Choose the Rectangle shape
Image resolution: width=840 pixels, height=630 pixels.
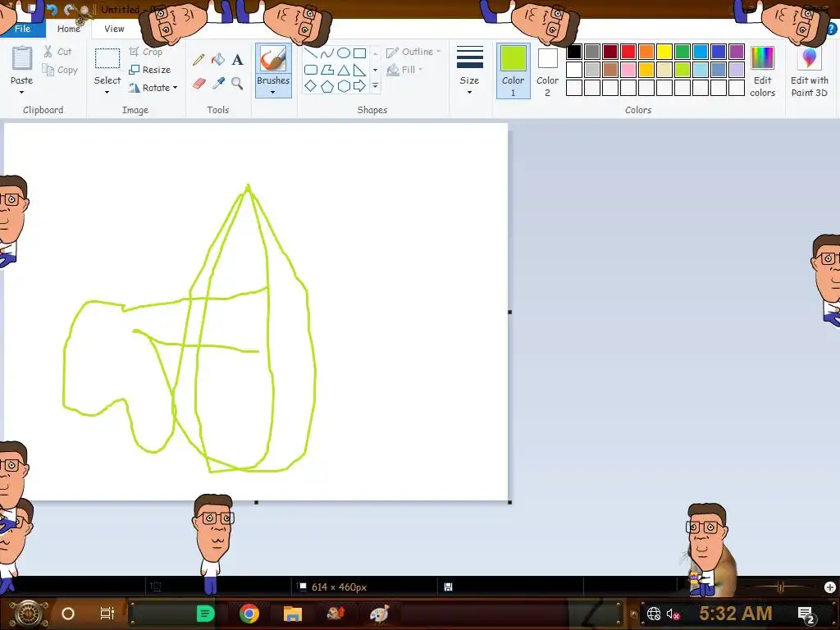point(360,52)
